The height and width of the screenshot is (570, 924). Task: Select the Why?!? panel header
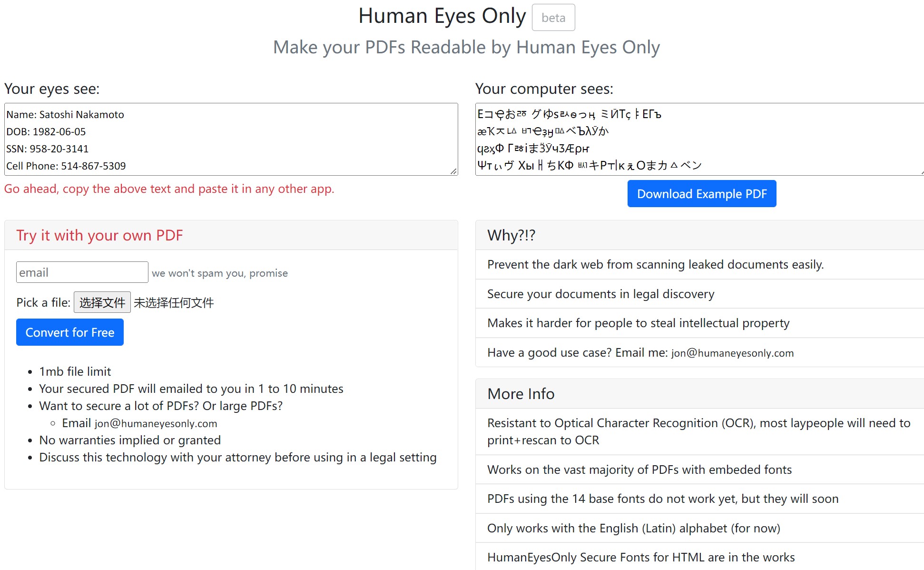(511, 235)
